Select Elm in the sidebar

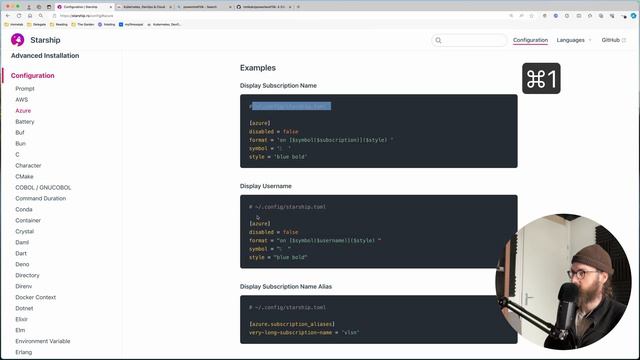click(x=20, y=330)
